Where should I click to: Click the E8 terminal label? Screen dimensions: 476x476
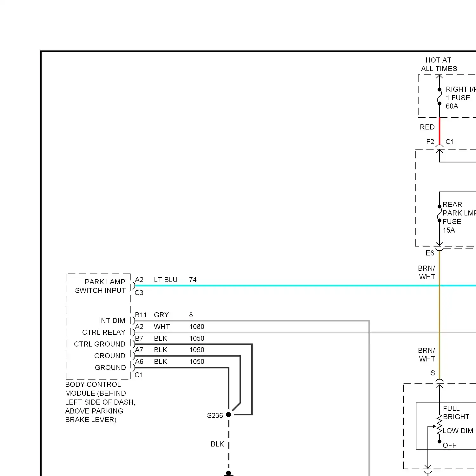point(430,253)
